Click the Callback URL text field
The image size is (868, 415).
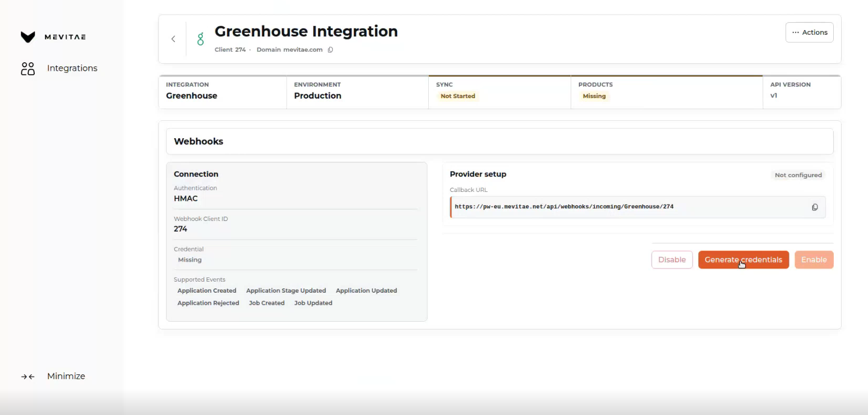click(638, 207)
